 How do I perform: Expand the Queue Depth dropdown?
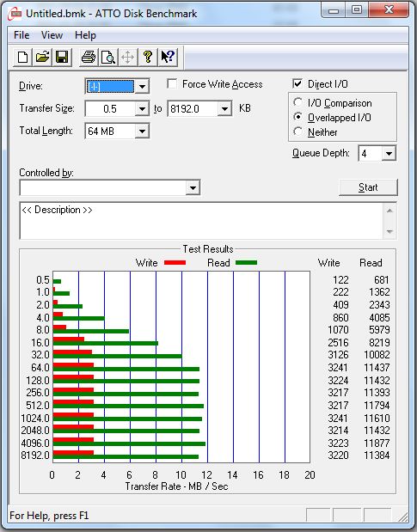(x=389, y=153)
